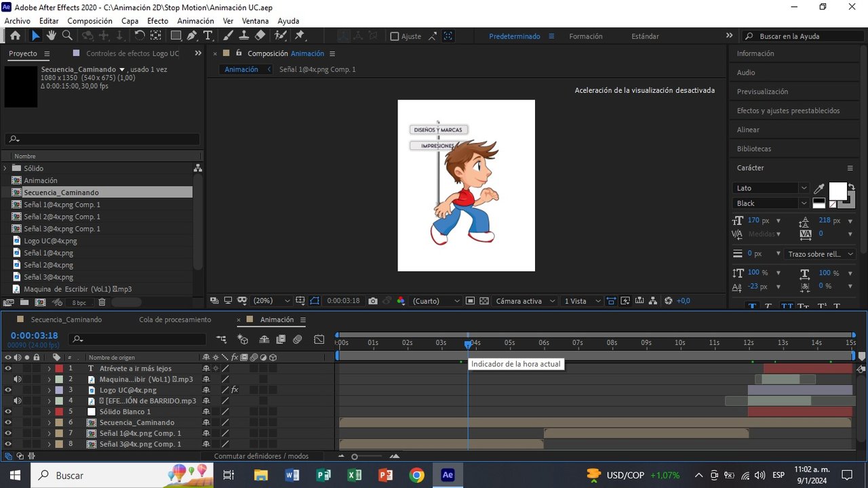
Task: Open the magnification (20%) dropdown
Action: [271, 301]
